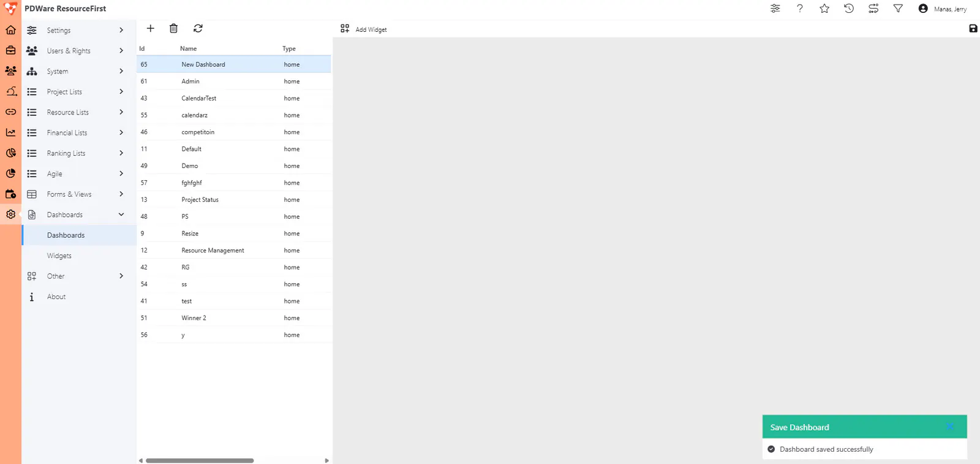Screen dimensions: 980x464
Task: Open pie chart icon in orange sidebar
Action: coord(10,173)
